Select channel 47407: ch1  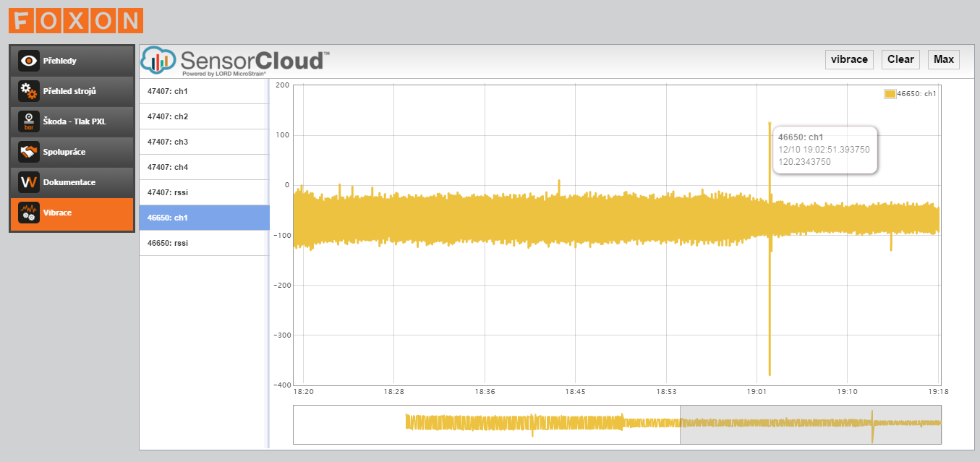[x=205, y=92]
